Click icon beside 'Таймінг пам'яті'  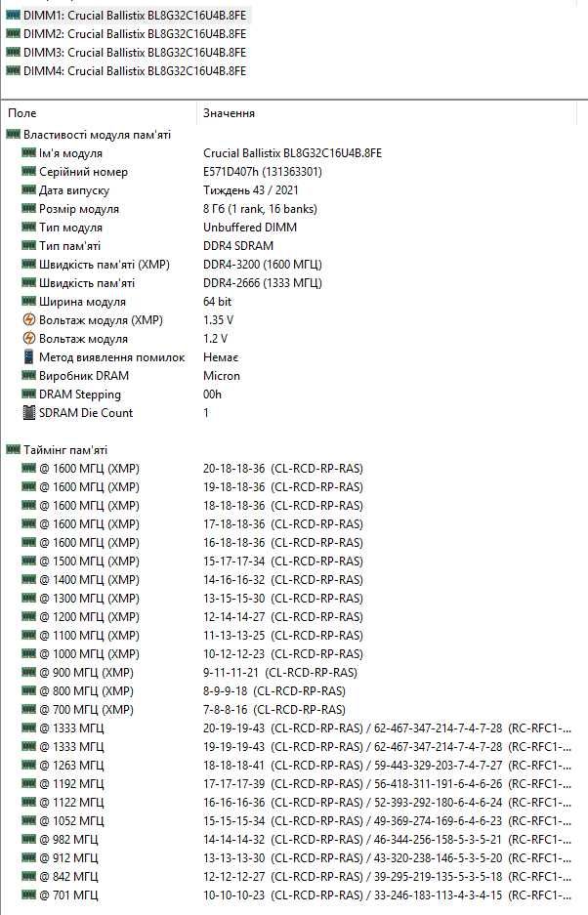(13, 450)
